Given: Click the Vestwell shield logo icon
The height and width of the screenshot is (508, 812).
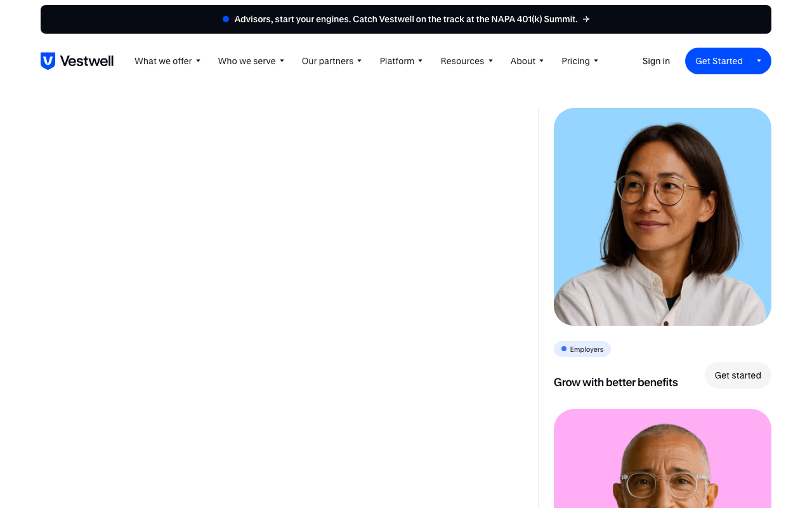Looking at the screenshot, I should click(x=48, y=61).
